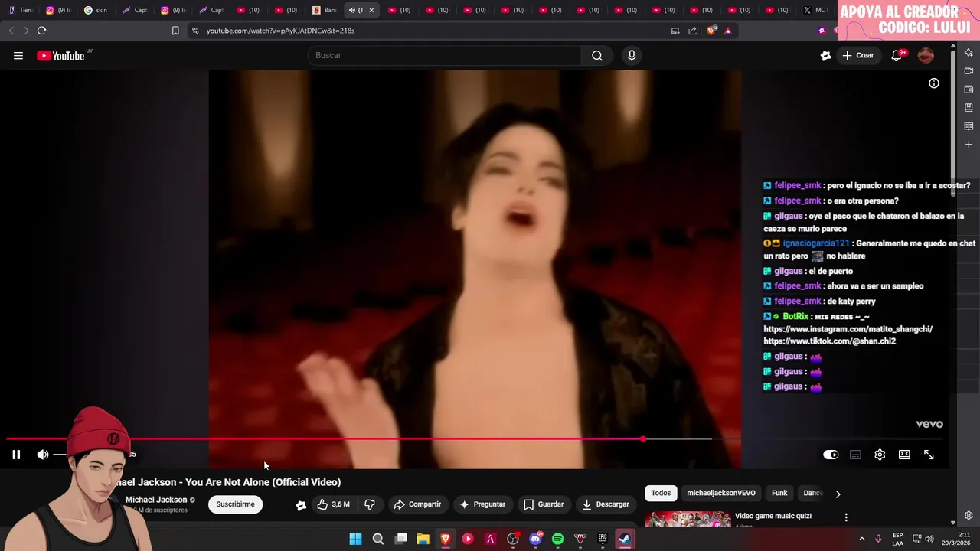Click the Preguntar button
Viewport: 980px width, 551px height.
482,504
